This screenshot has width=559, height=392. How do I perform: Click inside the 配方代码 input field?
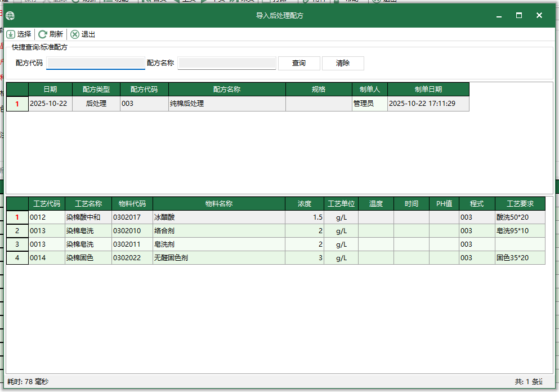96,63
